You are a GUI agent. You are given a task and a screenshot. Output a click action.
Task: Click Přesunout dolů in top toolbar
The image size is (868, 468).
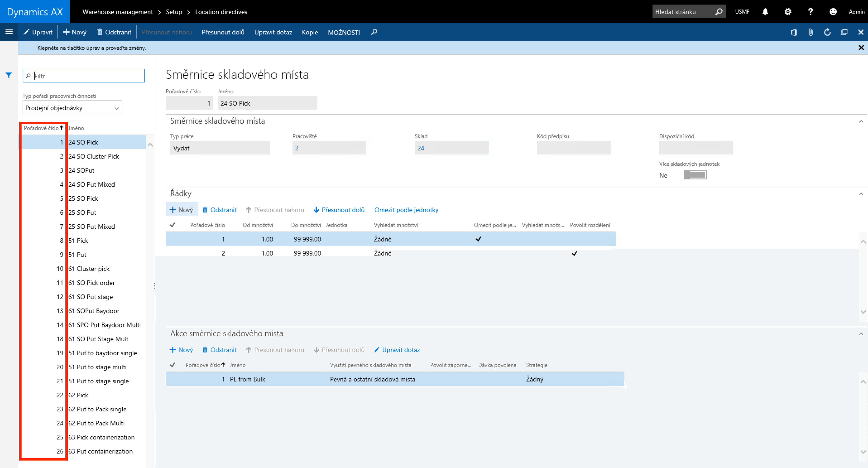click(x=223, y=32)
